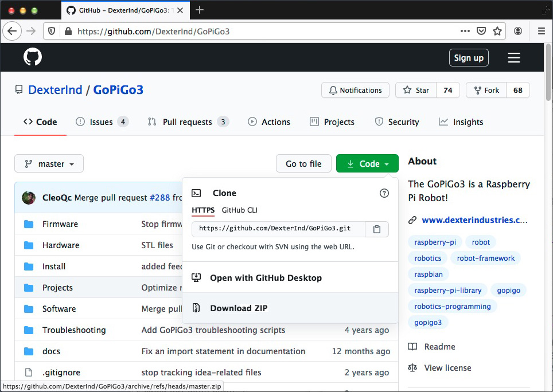Open the Firmware folder

click(60, 224)
